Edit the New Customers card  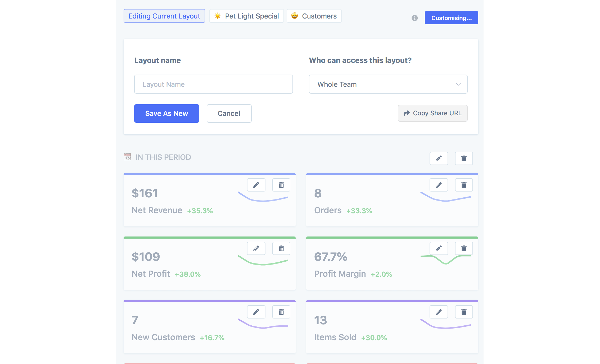pos(256,312)
